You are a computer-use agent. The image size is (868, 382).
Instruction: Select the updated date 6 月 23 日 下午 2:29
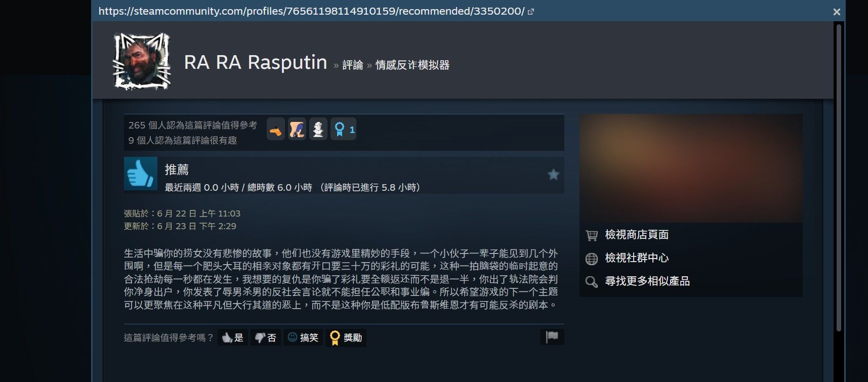pyautogui.click(x=197, y=226)
